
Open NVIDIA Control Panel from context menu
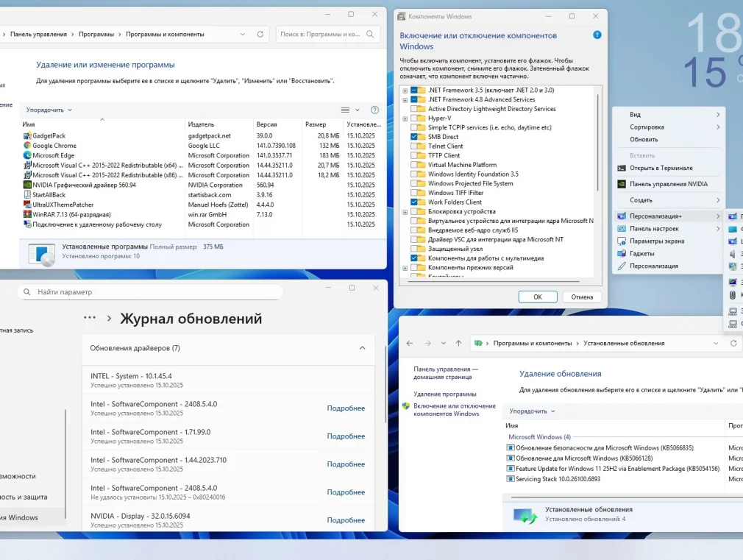[x=668, y=184]
